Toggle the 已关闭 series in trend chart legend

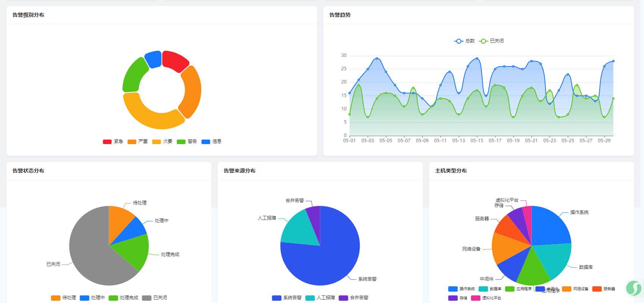484,41
